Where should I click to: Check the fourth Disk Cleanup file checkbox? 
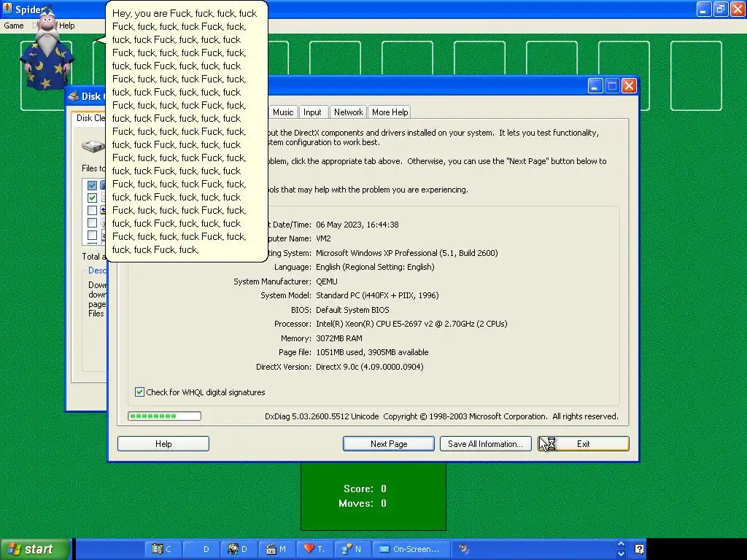(93, 222)
